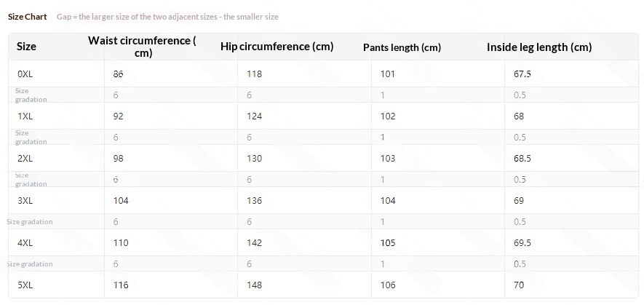Click the 4XL size row label
Screen dimensions: 644x305
(25, 243)
